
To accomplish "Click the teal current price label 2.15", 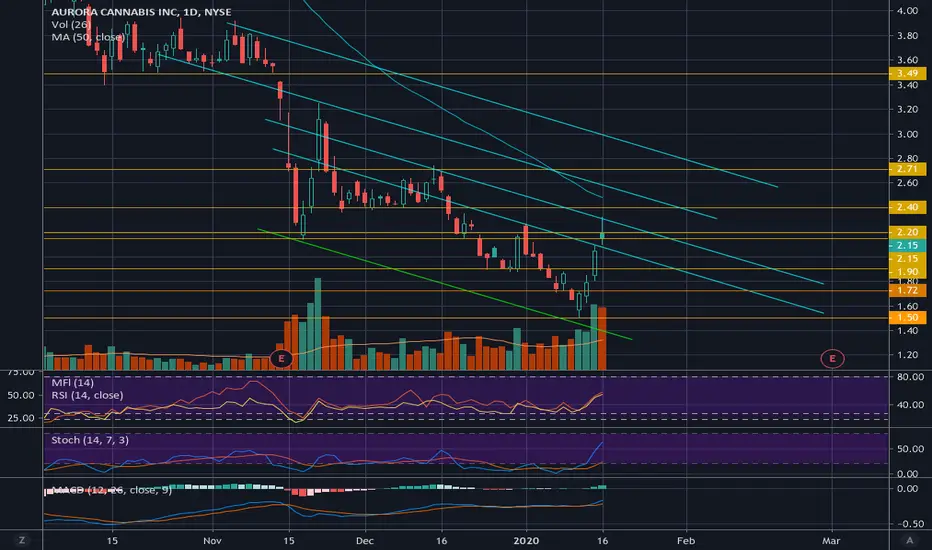I will coord(907,245).
